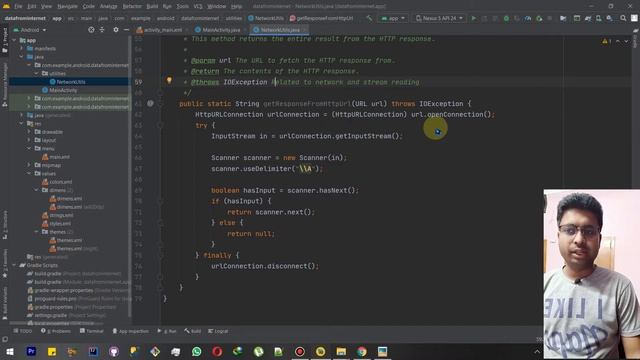Click the scroll-from-source target icon in Project panel
The width and height of the screenshot is (640, 360).
click(91, 30)
